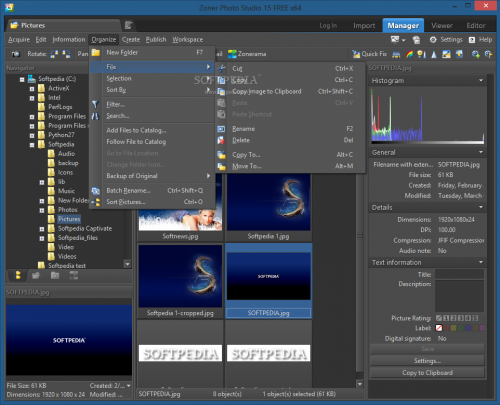The width and height of the screenshot is (500, 405).
Task: Click Log In at the top
Action: tap(328, 25)
